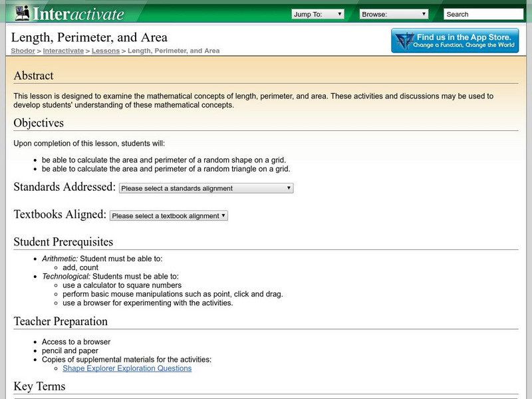
Task: Click the Abstract heading
Action: [x=34, y=76]
